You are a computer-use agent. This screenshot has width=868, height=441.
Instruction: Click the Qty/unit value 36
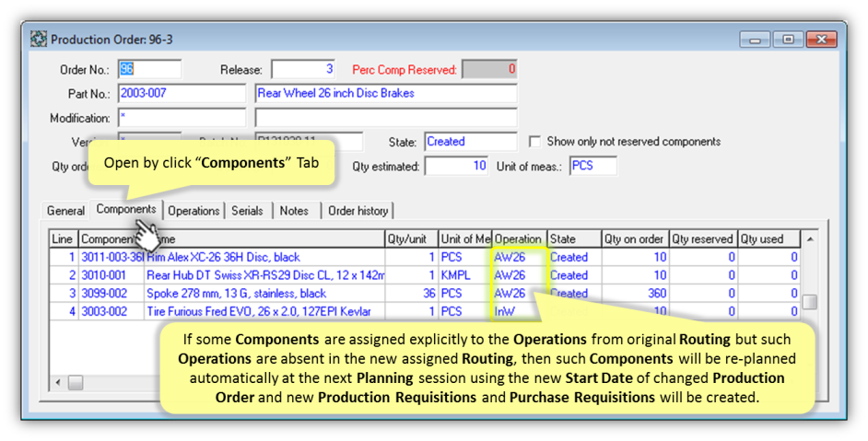pos(411,294)
